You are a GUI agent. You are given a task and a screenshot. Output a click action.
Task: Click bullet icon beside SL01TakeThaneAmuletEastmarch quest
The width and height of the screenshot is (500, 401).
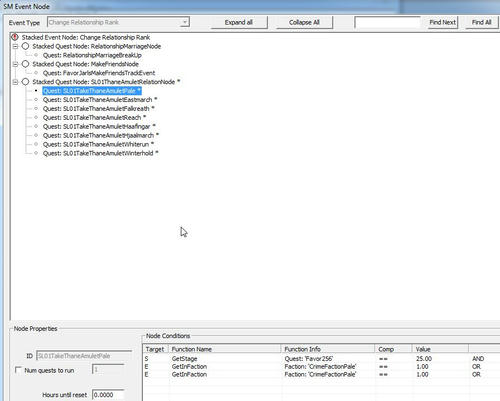tap(36, 100)
